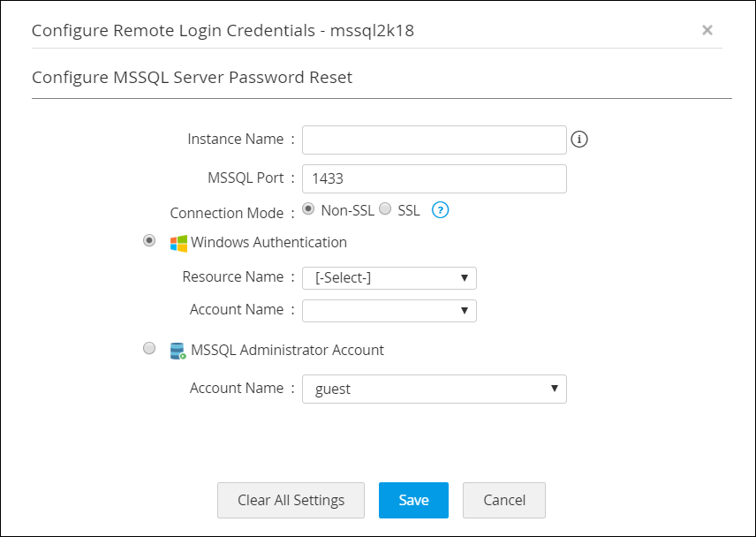Expand the guest Account Name dropdown

pos(434,389)
